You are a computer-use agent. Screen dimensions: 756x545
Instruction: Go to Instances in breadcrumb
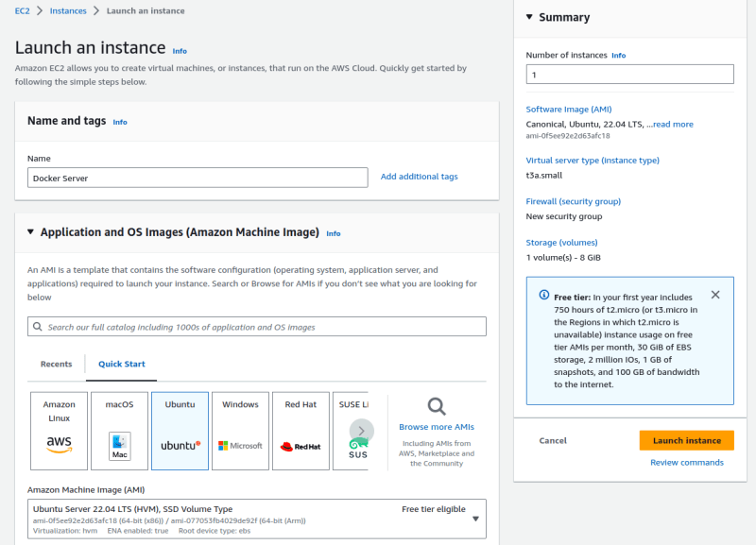(68, 11)
